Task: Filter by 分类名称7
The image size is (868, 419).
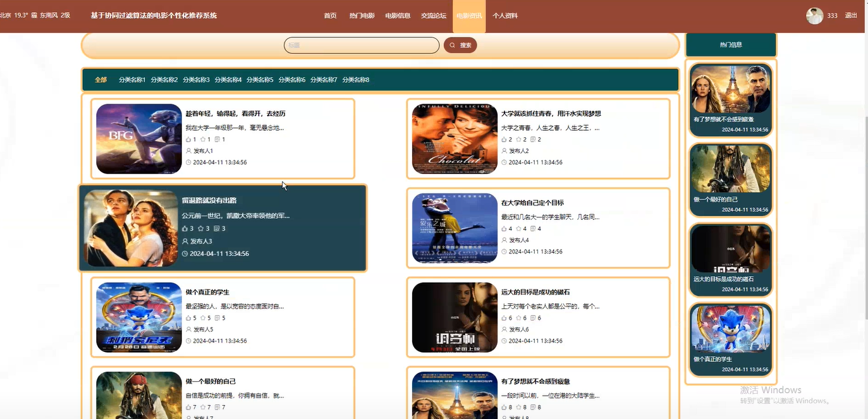Action: click(x=324, y=80)
